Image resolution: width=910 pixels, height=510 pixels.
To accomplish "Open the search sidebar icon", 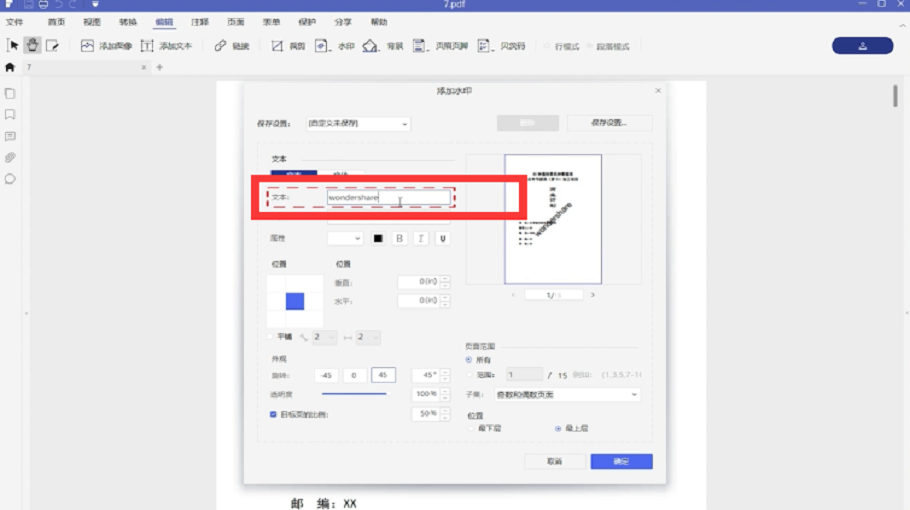I will point(10,179).
